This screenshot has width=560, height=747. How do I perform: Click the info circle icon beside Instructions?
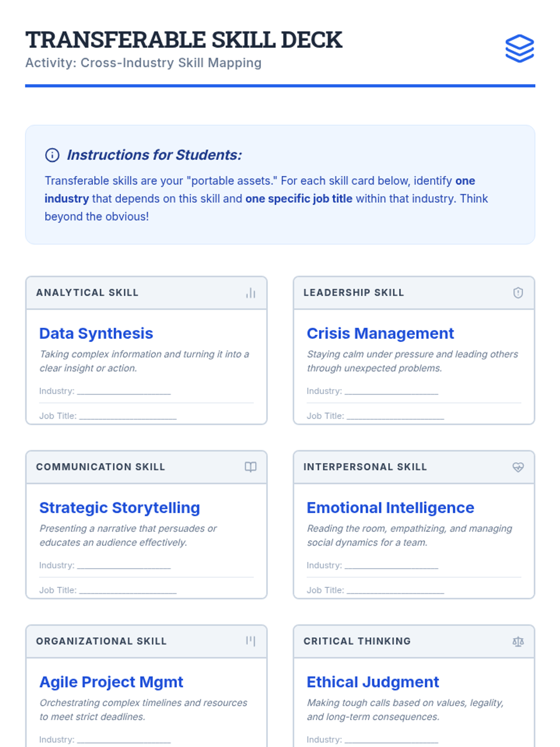(x=52, y=155)
